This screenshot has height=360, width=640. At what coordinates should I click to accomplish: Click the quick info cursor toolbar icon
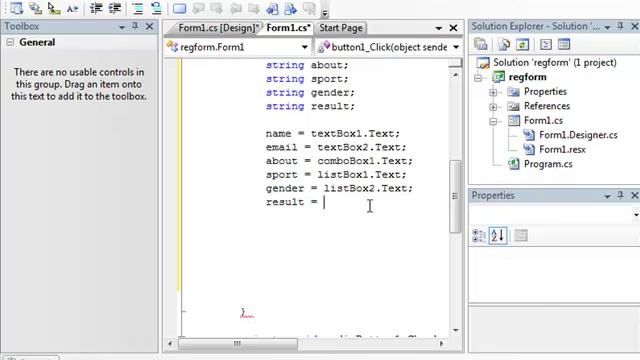[x=54, y=8]
